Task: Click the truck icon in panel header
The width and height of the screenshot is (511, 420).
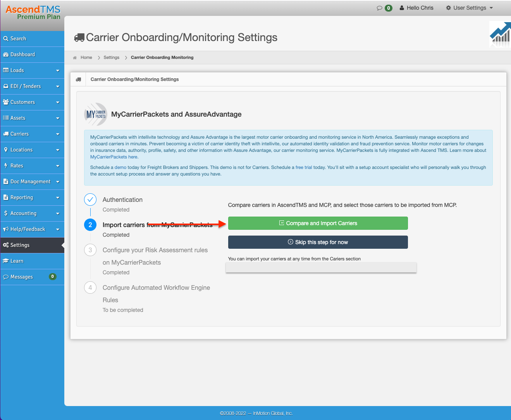Action: tap(78, 79)
